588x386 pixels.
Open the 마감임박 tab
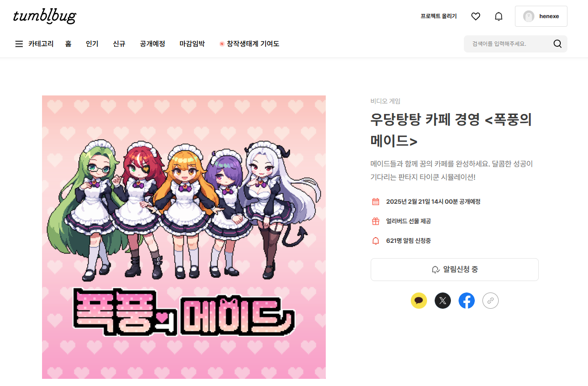192,44
